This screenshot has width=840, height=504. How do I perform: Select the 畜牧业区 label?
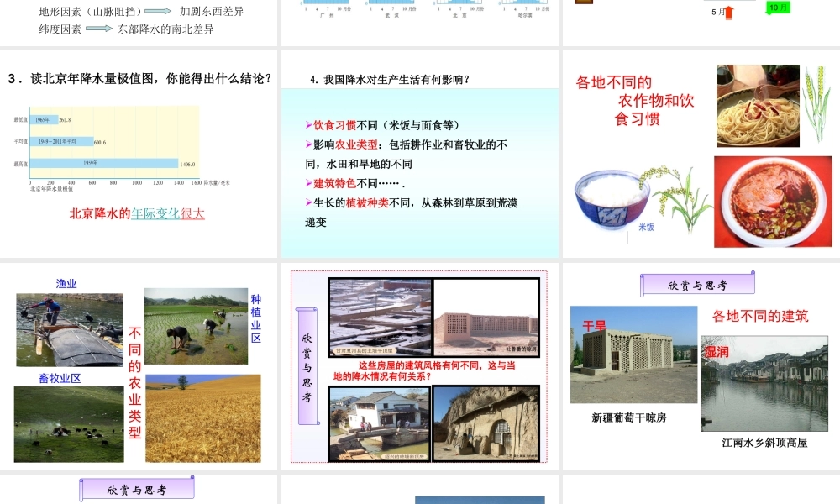click(x=60, y=378)
